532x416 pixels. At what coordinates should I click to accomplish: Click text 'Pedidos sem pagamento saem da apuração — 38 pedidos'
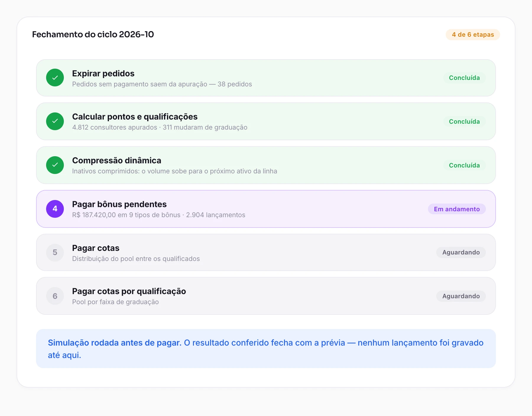(162, 84)
